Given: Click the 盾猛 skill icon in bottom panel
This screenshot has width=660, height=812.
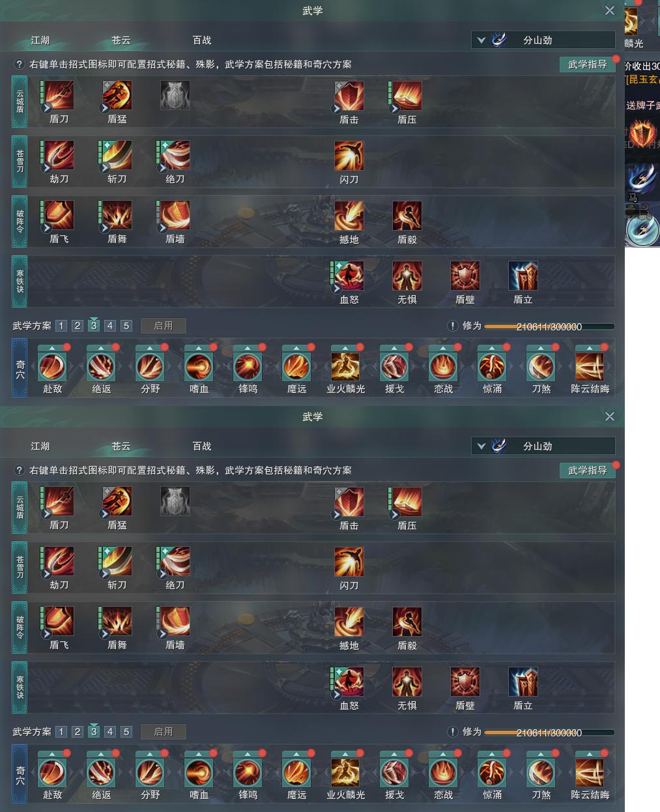Looking at the screenshot, I should [117, 502].
